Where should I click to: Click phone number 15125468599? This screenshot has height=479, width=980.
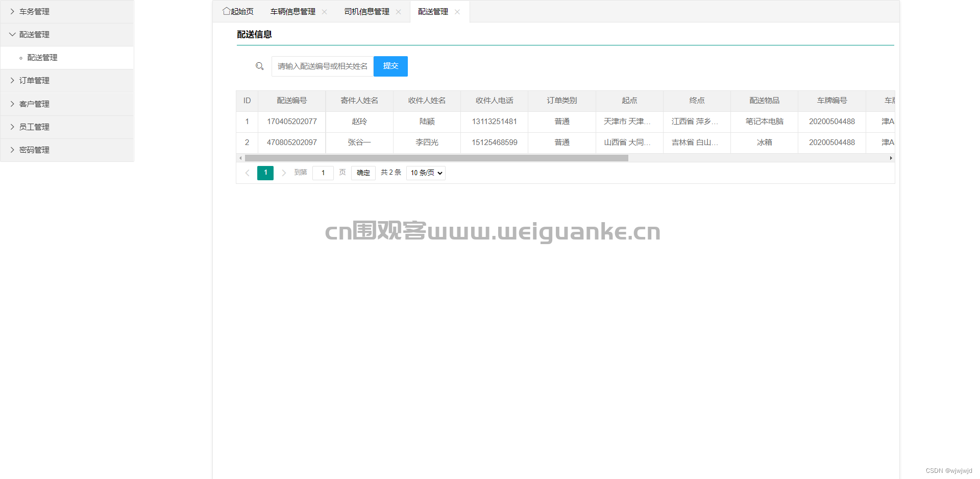pos(495,143)
